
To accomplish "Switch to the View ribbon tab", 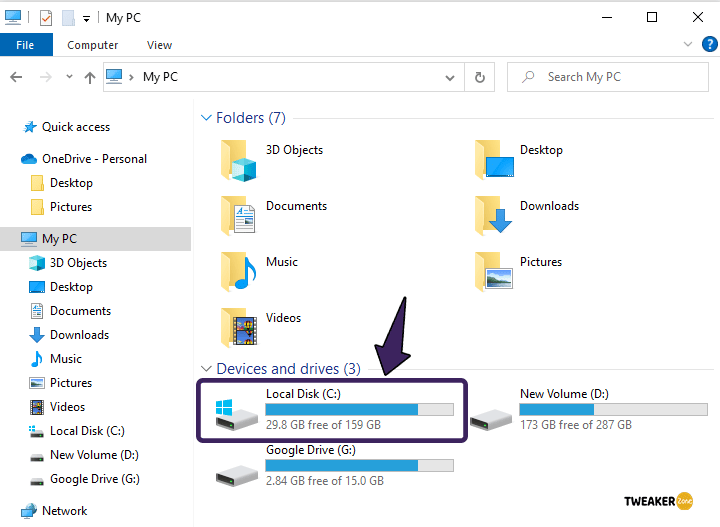I will (159, 45).
